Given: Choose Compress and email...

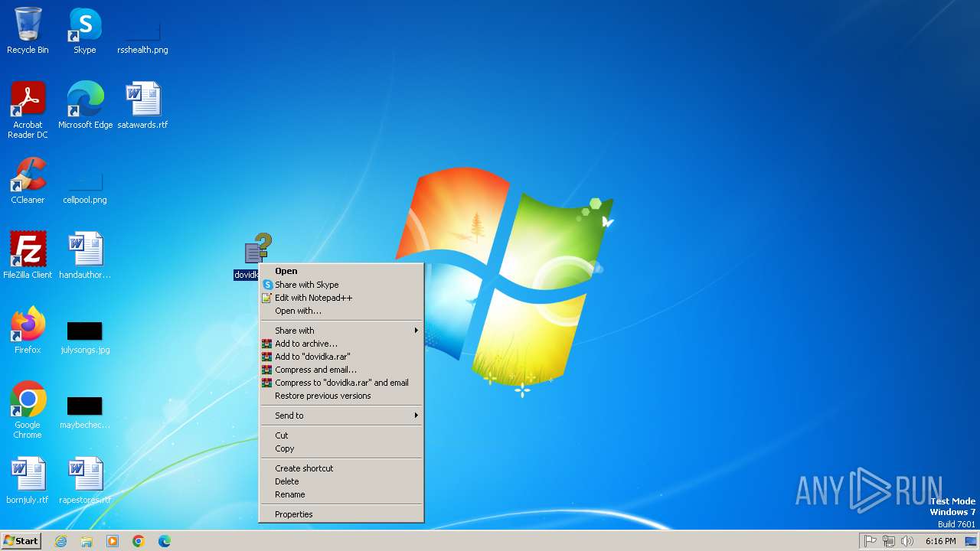Looking at the screenshot, I should (x=341, y=370).
